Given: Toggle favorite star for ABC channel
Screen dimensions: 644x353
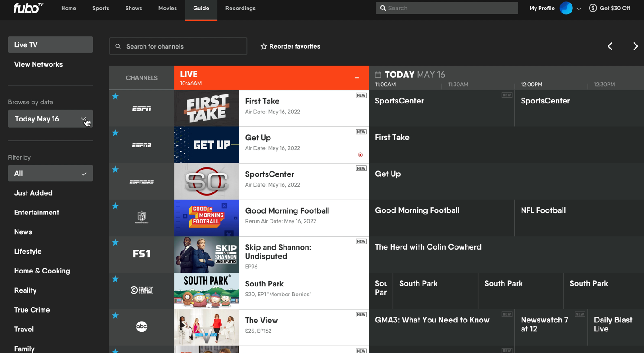Looking at the screenshot, I should (x=116, y=316).
